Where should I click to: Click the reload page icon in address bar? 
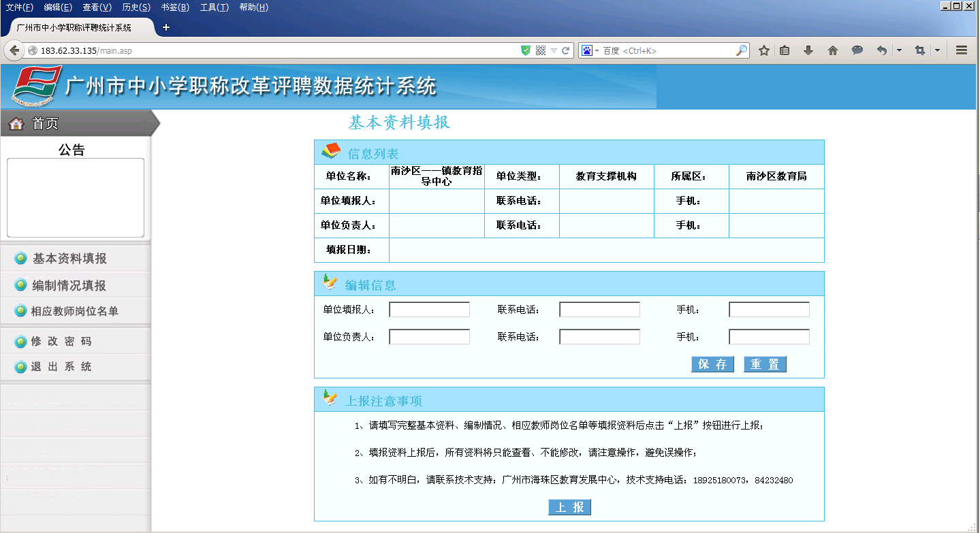(x=565, y=50)
